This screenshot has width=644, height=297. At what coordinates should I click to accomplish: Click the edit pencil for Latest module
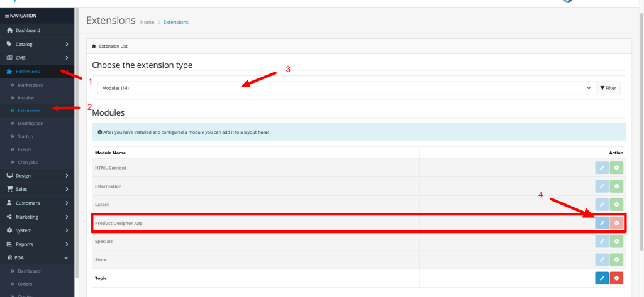tap(602, 205)
